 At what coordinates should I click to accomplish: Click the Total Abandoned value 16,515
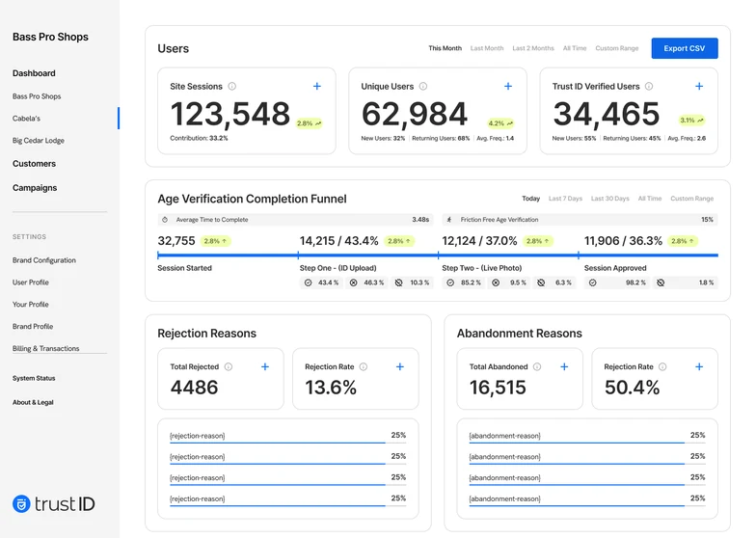498,388
